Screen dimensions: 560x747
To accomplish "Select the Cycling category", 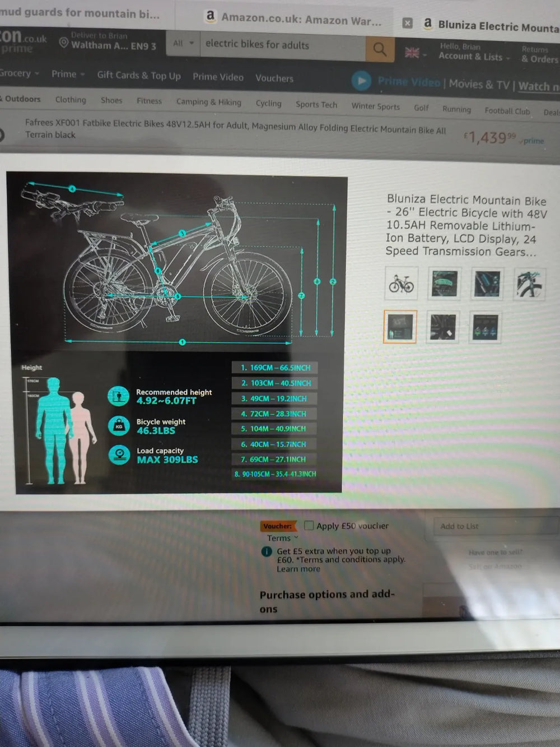I will tap(269, 103).
